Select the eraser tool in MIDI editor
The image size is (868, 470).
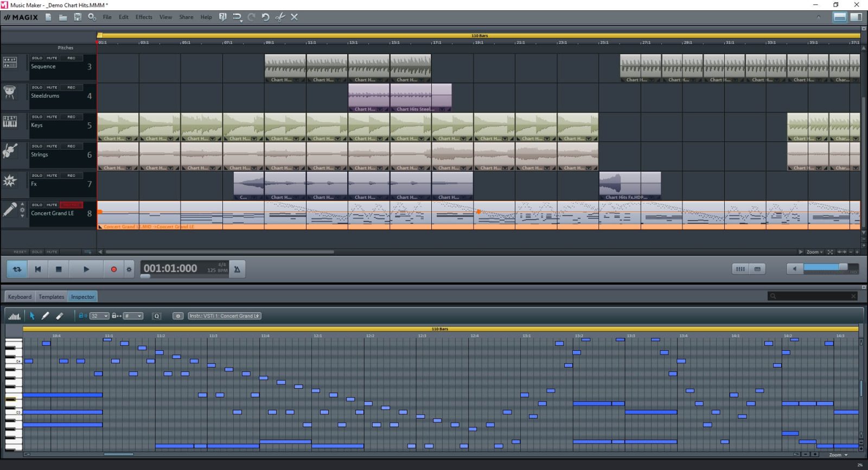[60, 316]
